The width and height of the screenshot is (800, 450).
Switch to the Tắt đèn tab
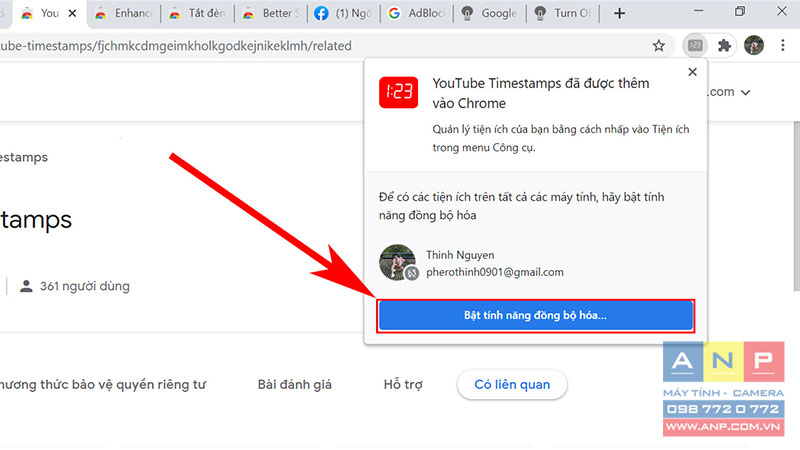click(x=197, y=13)
